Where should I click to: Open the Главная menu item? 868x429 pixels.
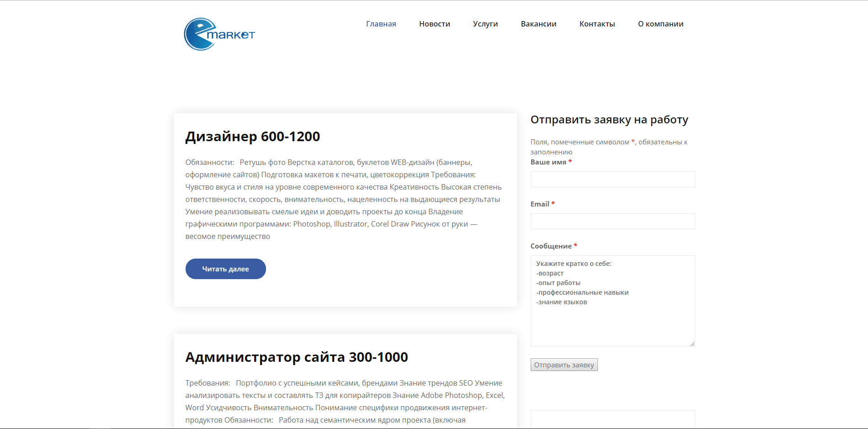(381, 24)
